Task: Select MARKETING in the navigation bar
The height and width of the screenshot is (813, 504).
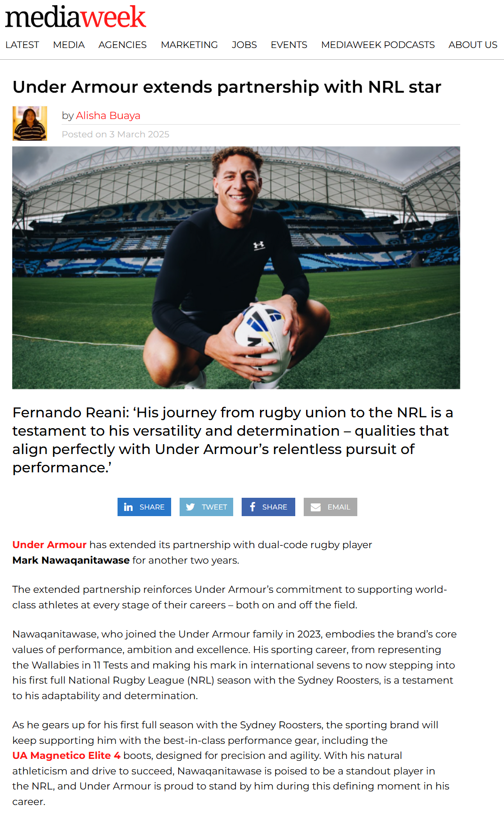Action: (189, 45)
